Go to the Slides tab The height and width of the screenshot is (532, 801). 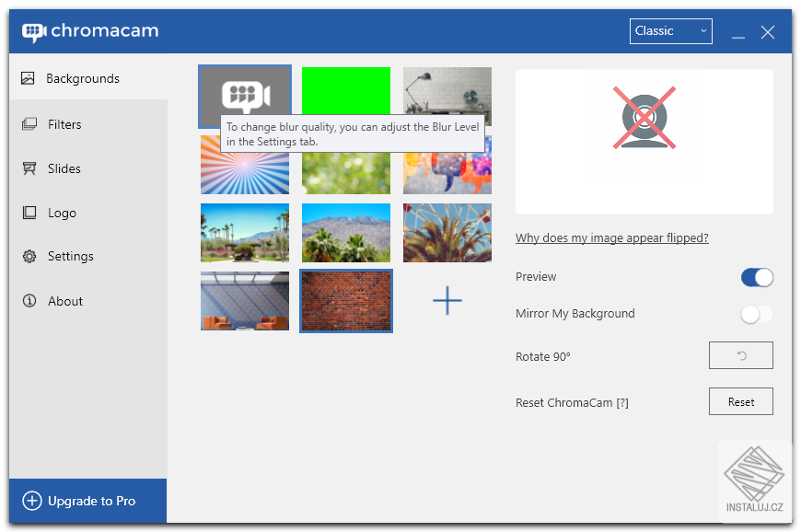tap(87, 168)
